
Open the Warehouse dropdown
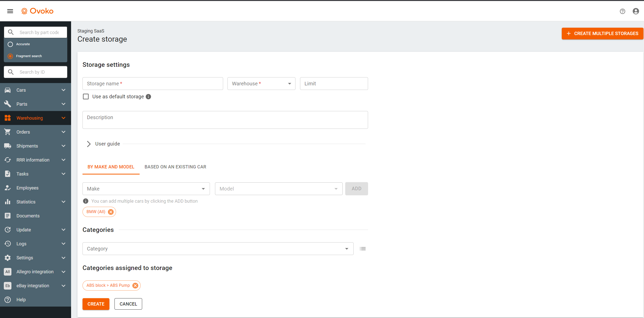coord(261,84)
